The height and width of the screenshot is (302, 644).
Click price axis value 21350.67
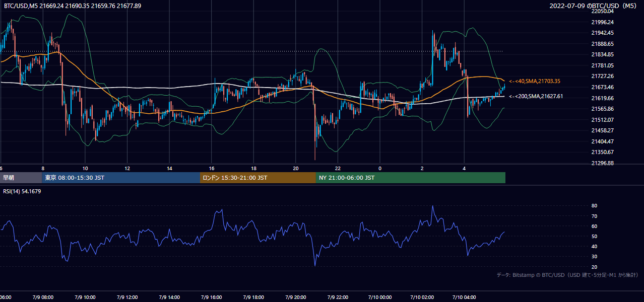coord(602,152)
